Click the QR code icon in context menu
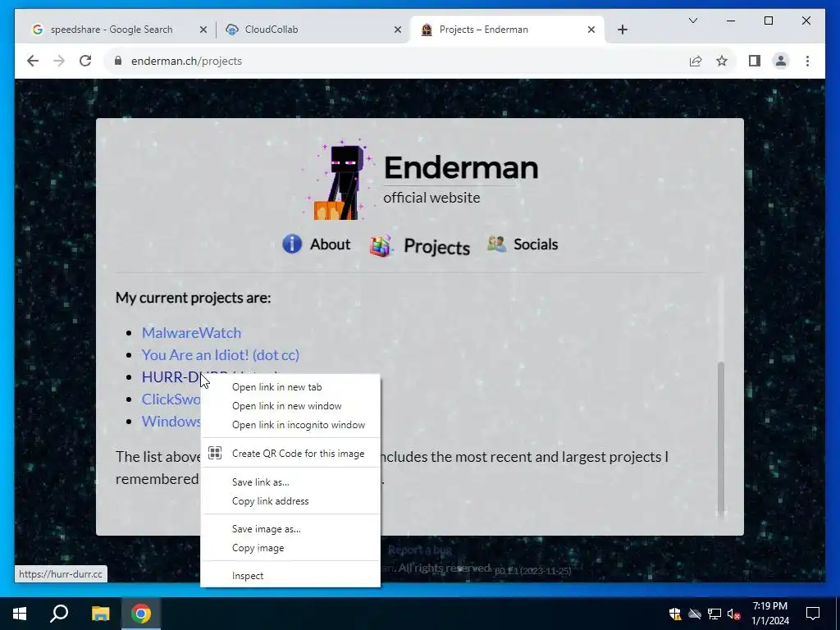This screenshot has height=630, width=840. (x=215, y=453)
